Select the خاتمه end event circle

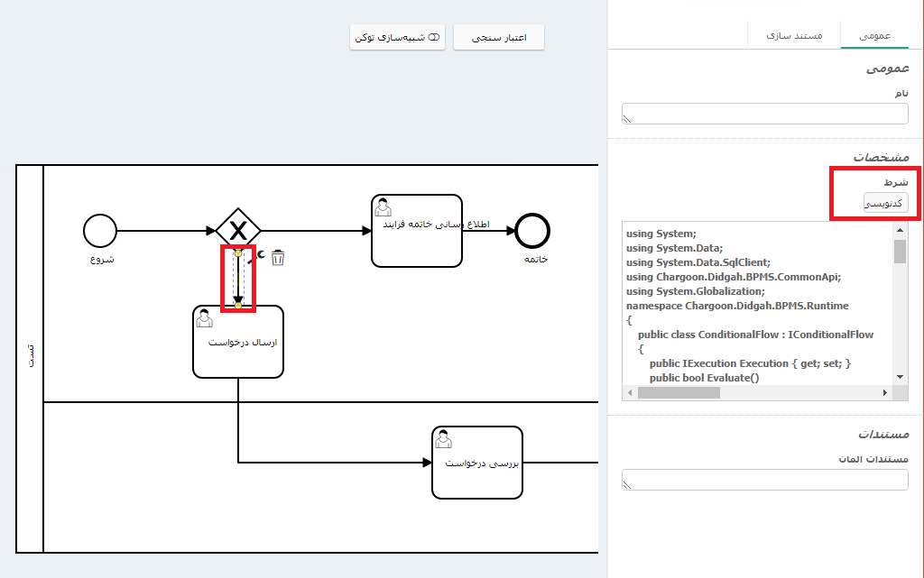[533, 231]
